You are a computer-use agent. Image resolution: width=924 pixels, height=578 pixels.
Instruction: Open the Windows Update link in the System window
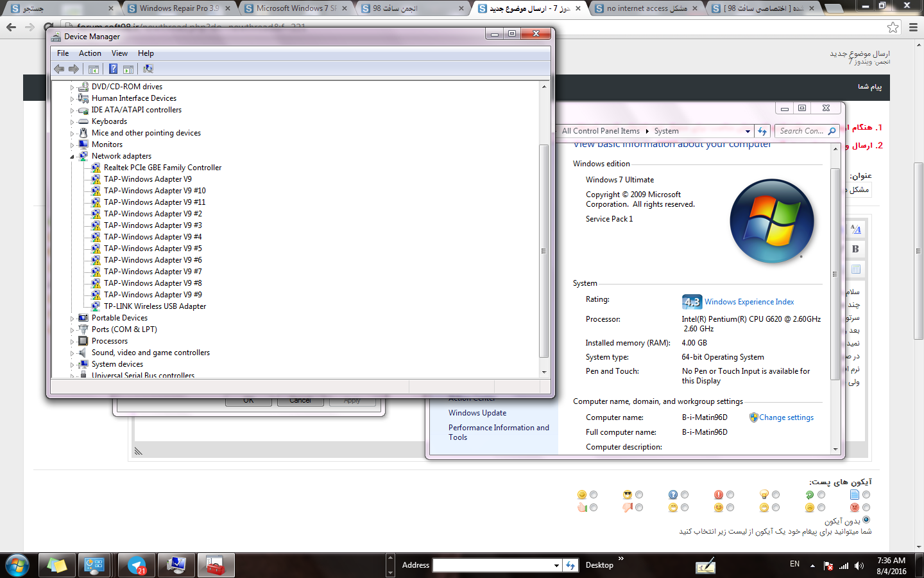477,413
